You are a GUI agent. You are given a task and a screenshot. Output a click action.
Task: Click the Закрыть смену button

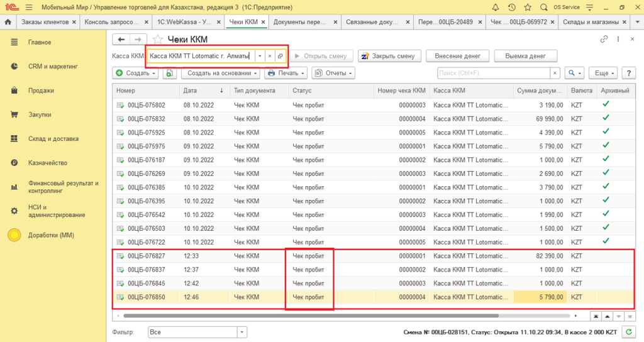(x=389, y=56)
